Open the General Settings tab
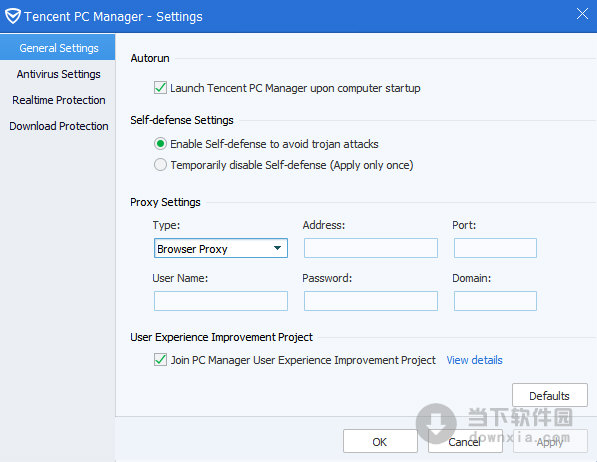This screenshot has height=462, width=597. [x=57, y=48]
